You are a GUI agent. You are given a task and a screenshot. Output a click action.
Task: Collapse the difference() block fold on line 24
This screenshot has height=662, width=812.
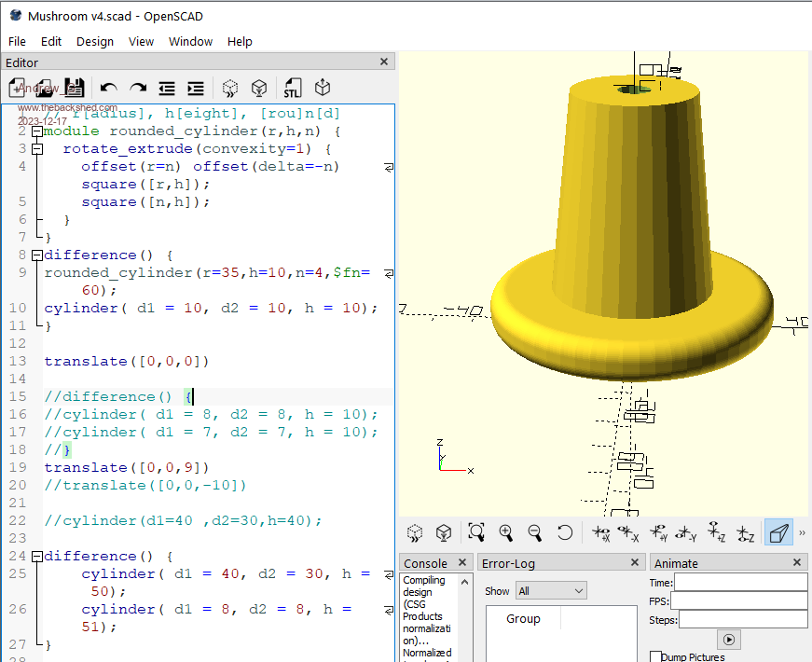pyautogui.click(x=37, y=557)
